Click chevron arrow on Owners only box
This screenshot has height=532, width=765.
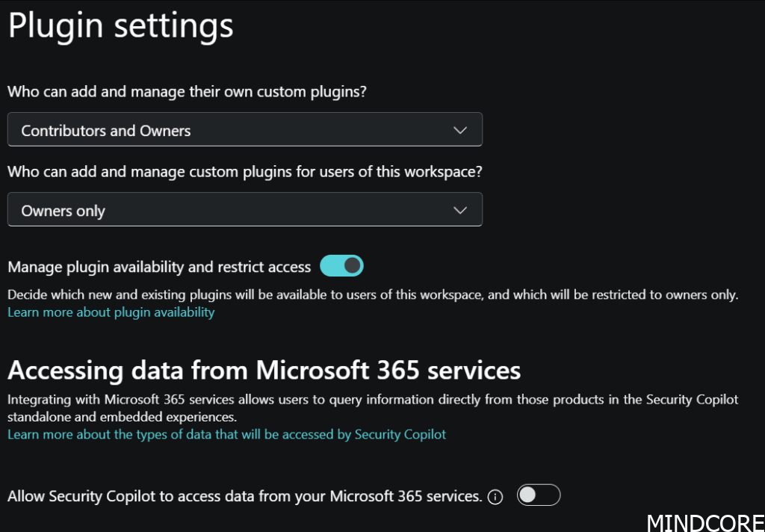[x=460, y=211]
